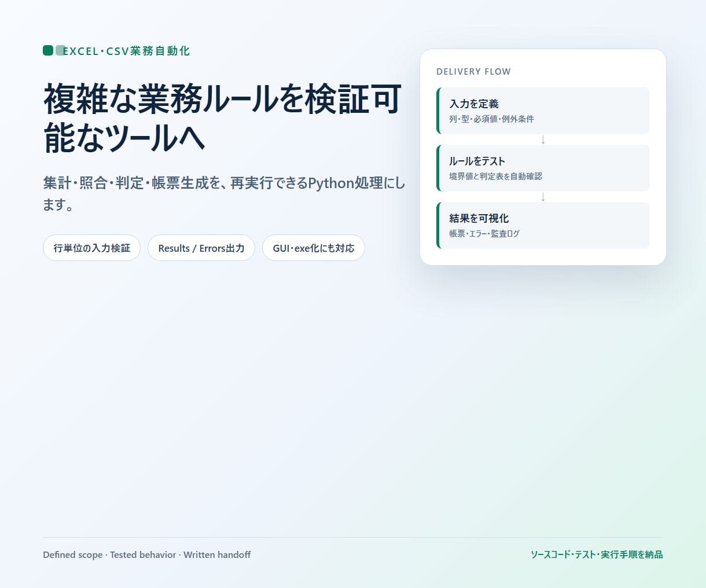The image size is (706, 588).
Task: Click the footer Defined scope text
Action: pyautogui.click(x=147, y=554)
